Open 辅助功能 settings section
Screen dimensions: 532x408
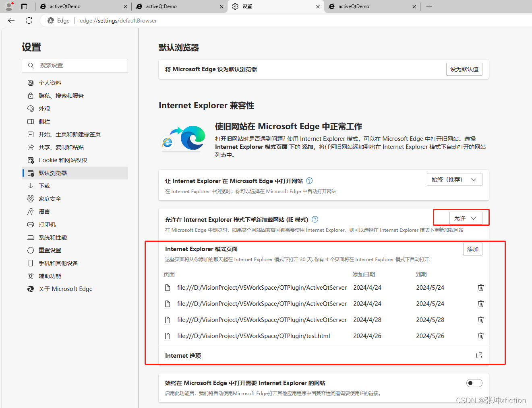click(75, 276)
